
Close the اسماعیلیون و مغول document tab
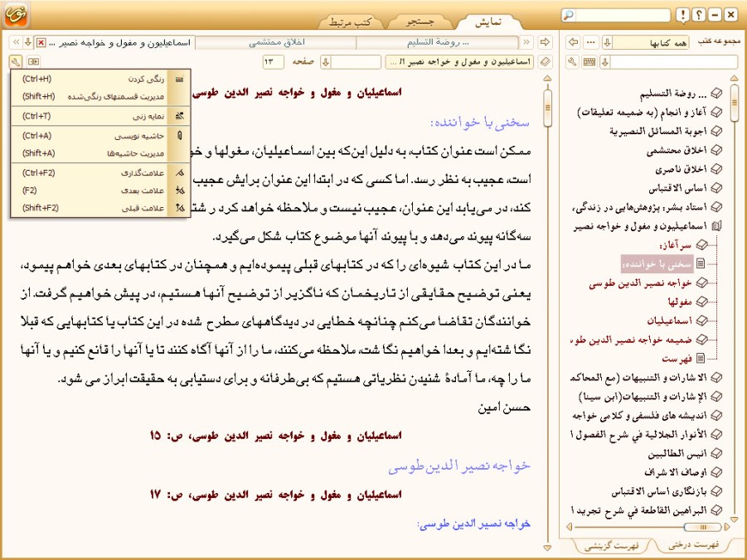tap(41, 43)
